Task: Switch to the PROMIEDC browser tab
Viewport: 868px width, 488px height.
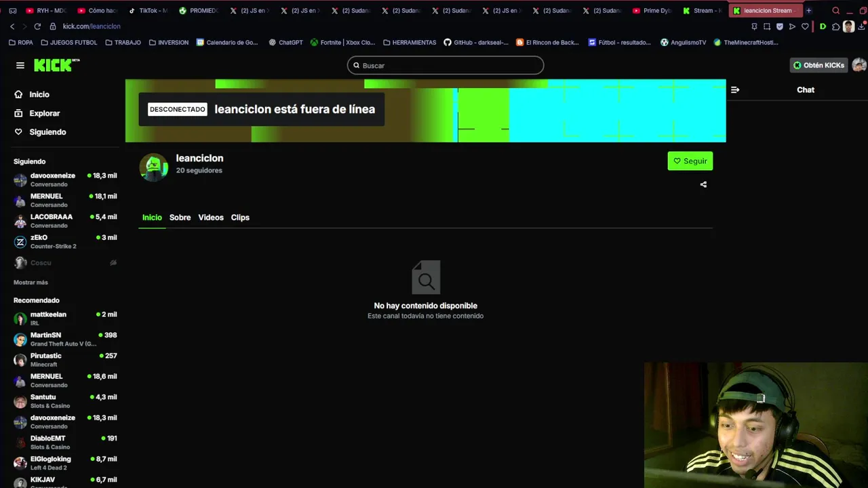Action: pos(199,10)
